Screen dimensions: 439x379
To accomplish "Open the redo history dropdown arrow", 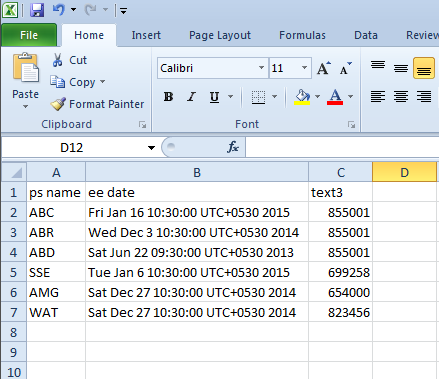I will click(105, 10).
